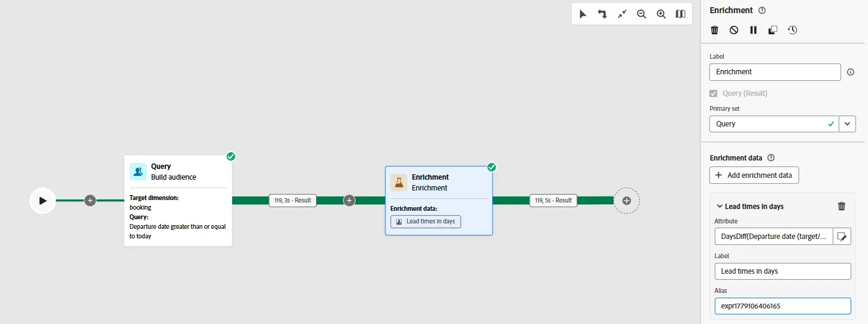Add a new activity after Enrichment

tap(627, 201)
